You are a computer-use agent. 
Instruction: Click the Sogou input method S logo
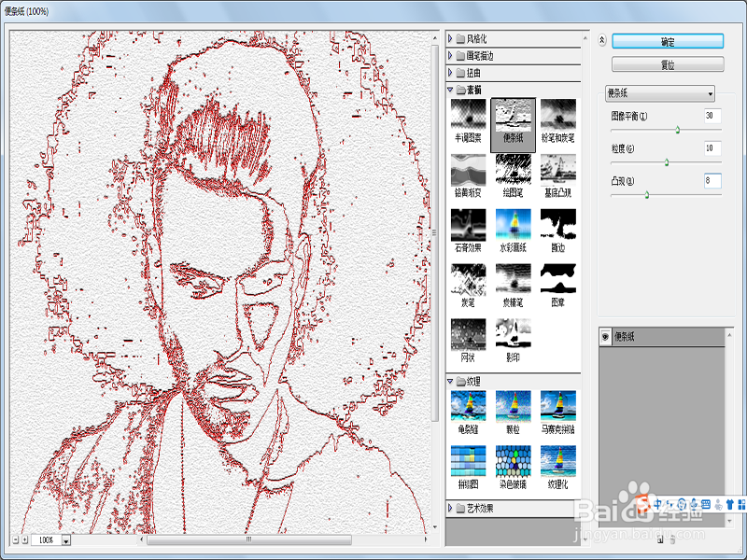[642, 504]
